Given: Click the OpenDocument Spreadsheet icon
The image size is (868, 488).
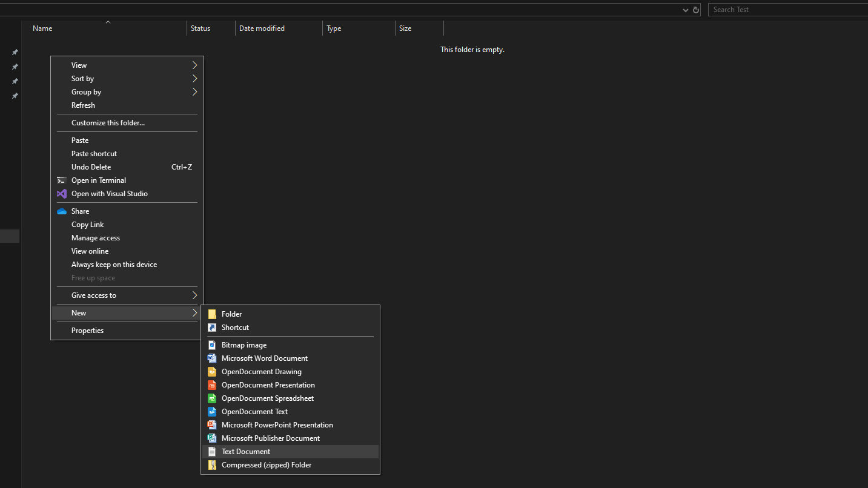Looking at the screenshot, I should [212, 398].
